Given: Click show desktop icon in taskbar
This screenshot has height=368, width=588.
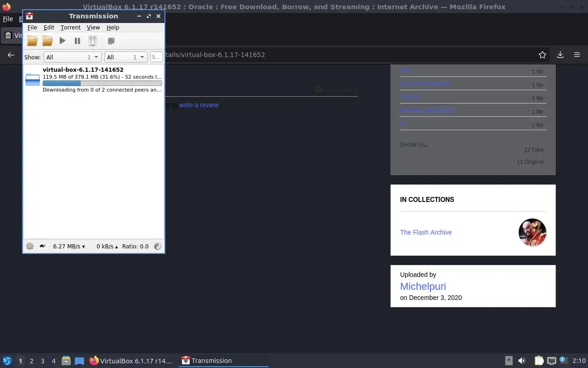Looking at the screenshot, I should [x=79, y=361].
